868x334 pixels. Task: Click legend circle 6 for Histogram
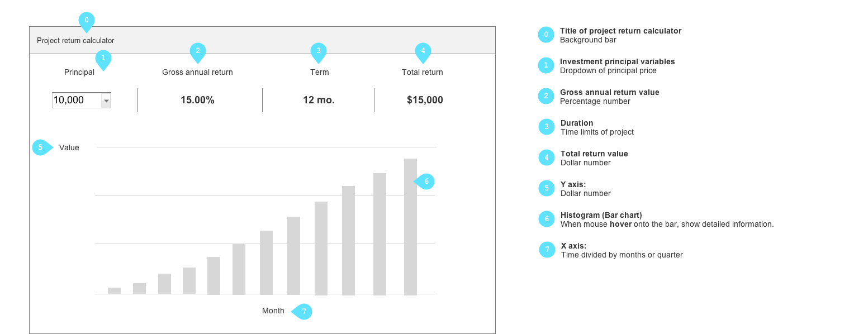[547, 219]
